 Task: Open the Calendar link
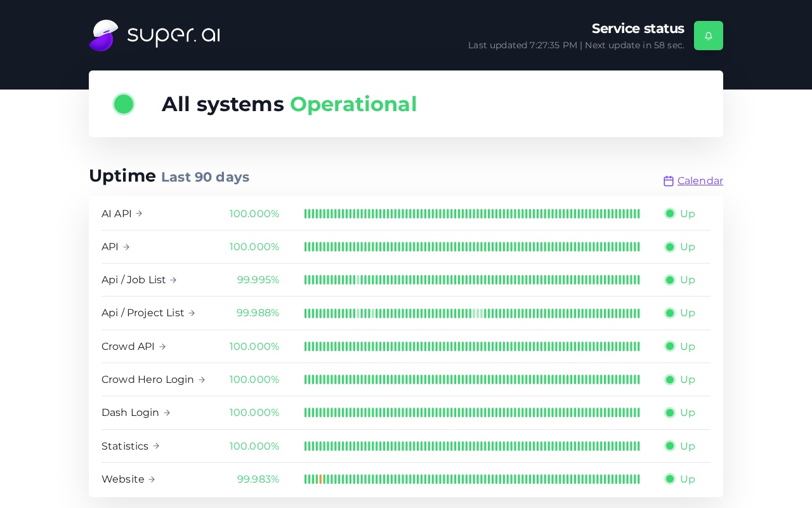click(700, 181)
